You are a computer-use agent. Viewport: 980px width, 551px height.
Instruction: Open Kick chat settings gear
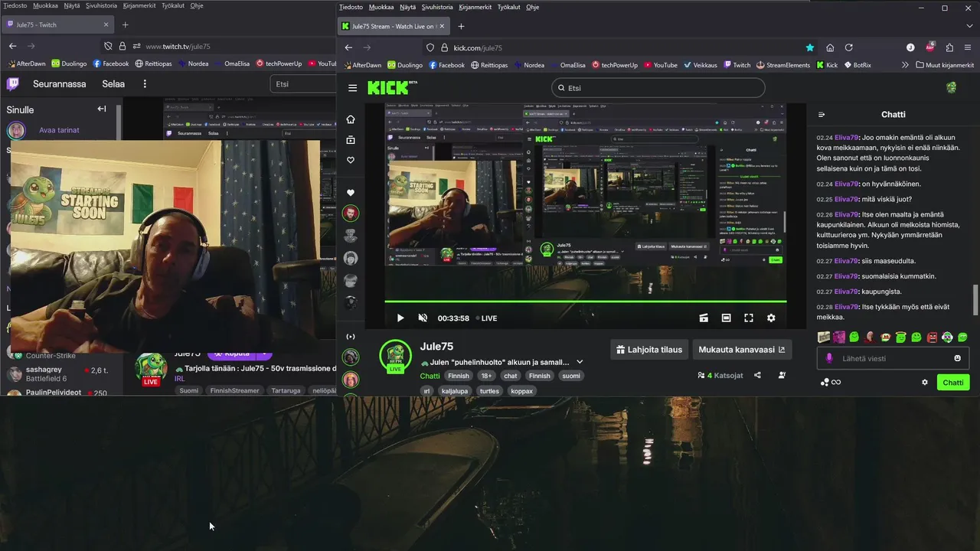[925, 383]
